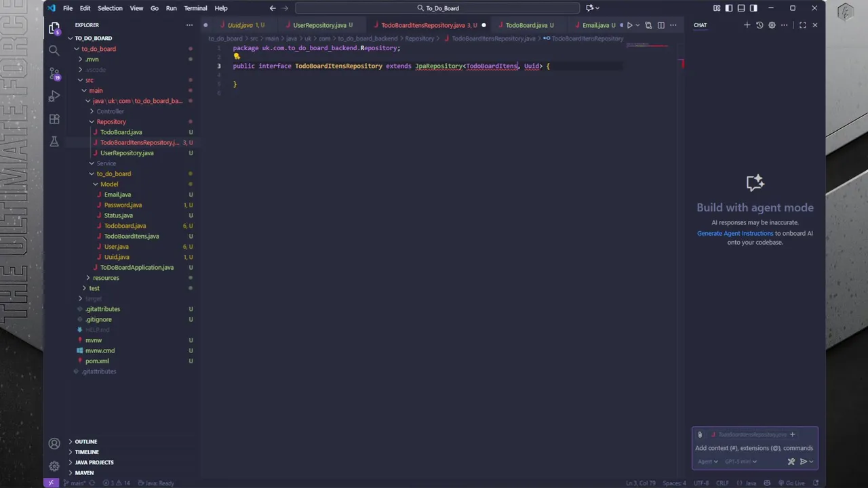Open the Agent mode dropdown
Image resolution: width=868 pixels, height=488 pixels.
click(707, 462)
